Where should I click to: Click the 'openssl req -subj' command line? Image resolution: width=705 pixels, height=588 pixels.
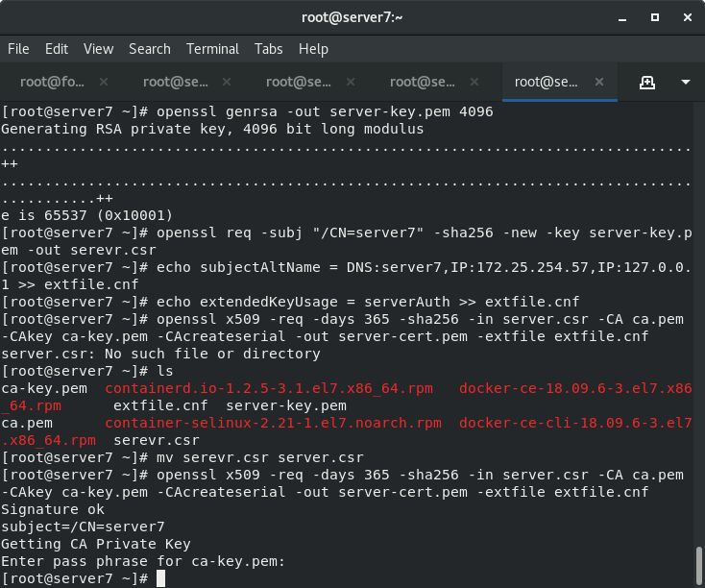[x=346, y=241]
